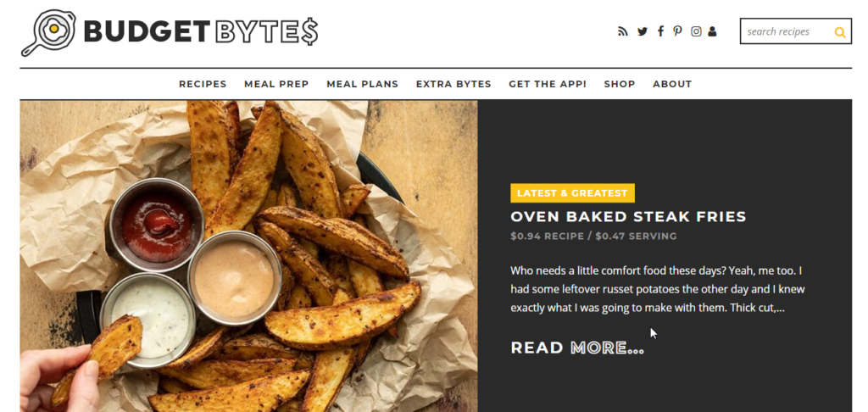868x412 pixels.
Task: Click the frying pan egg logo
Action: tap(48, 33)
